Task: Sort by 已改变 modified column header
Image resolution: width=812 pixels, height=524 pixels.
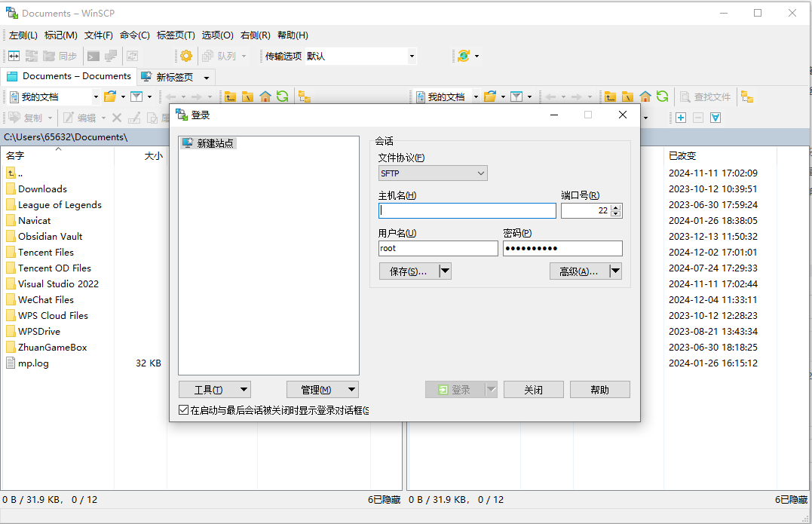Action: click(x=720, y=155)
